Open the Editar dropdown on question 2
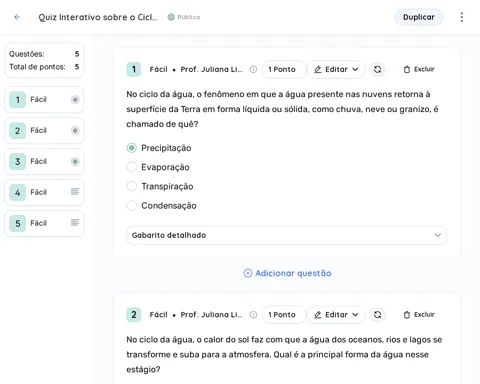The width and height of the screenshot is (480, 384). click(x=336, y=315)
